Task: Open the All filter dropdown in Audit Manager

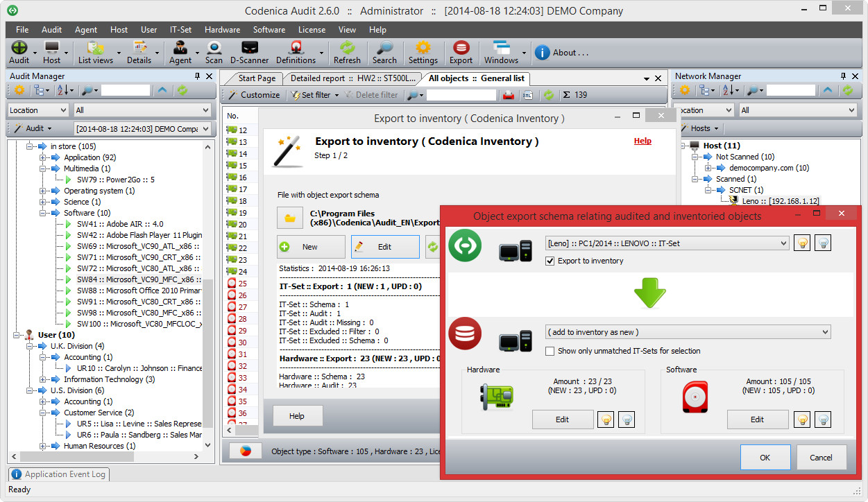Action: click(142, 110)
